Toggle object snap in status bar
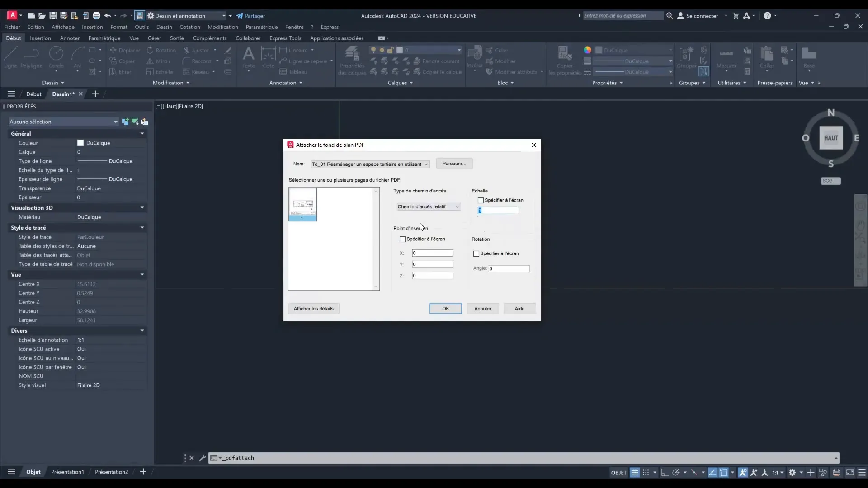This screenshot has width=868, height=488. (x=723, y=472)
